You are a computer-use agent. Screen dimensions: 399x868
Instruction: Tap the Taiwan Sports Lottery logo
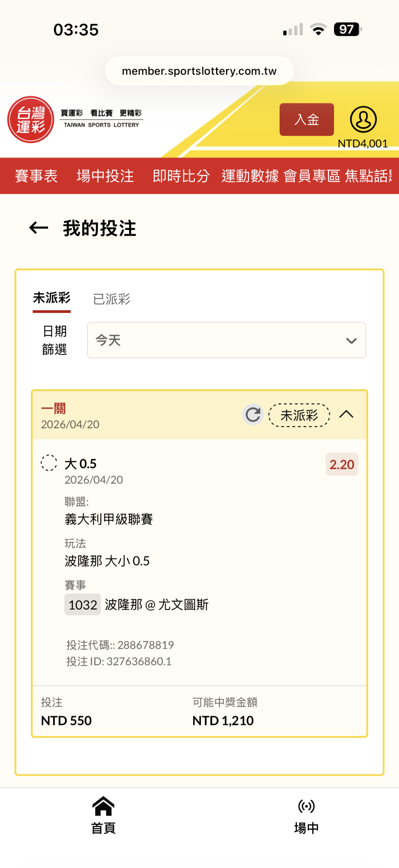[x=31, y=119]
